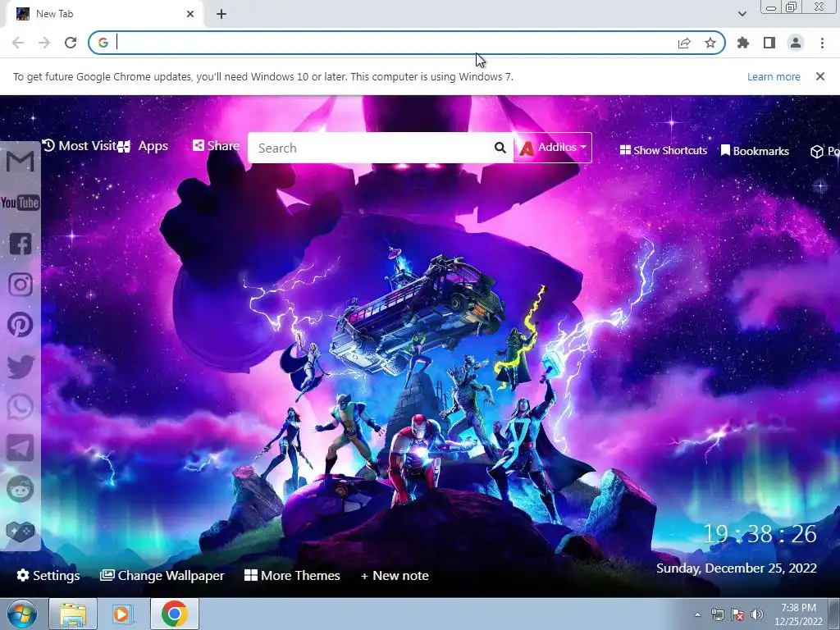Screen dimensions: 840x630
Task: Open the Addilos search engine dropdown
Action: click(553, 148)
